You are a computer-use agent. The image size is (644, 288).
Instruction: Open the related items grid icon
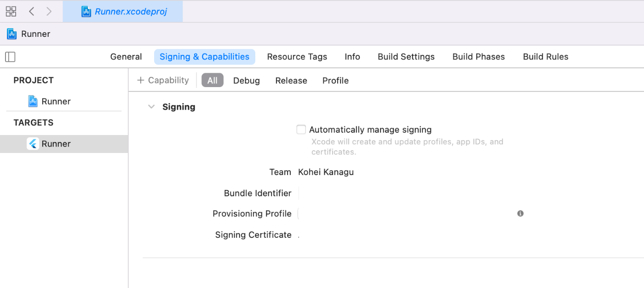click(11, 12)
